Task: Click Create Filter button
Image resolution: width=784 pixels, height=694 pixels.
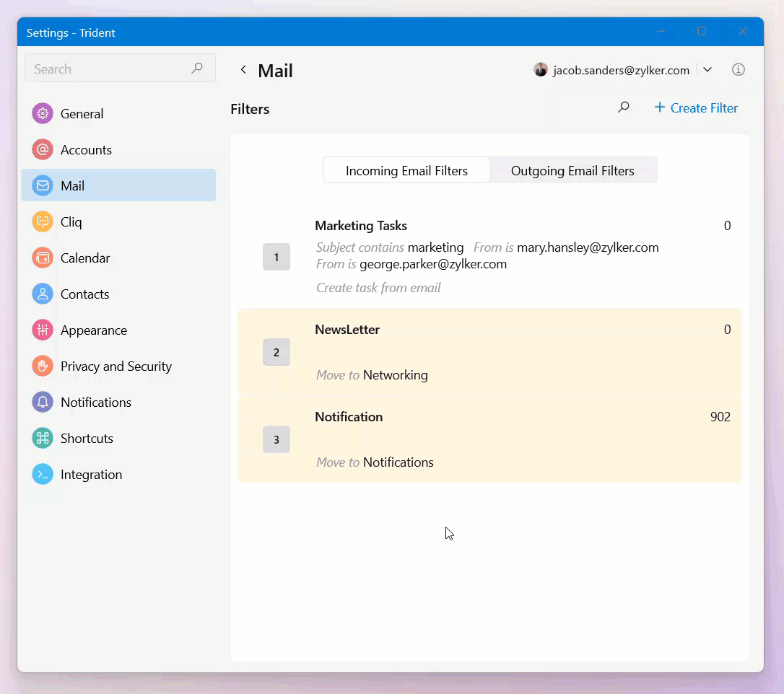Action: click(x=696, y=108)
